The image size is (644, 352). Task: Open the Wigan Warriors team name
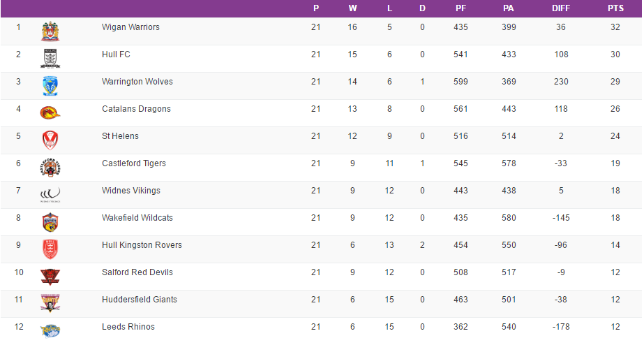pos(130,27)
